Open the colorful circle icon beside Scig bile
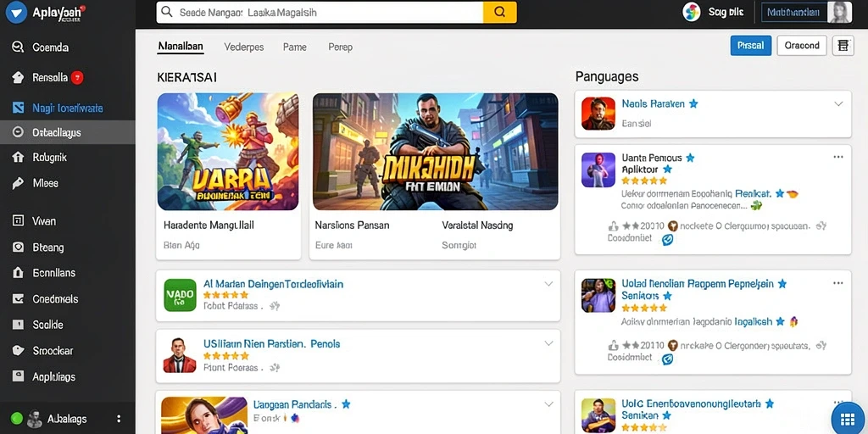 click(692, 12)
